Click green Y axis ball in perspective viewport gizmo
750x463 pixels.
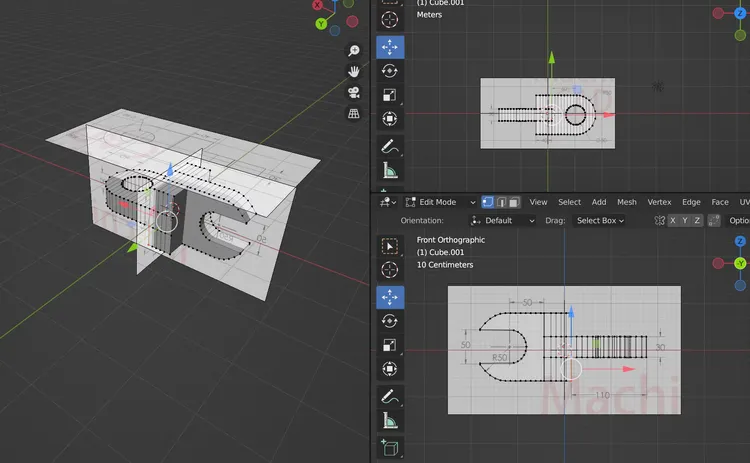click(321, 23)
